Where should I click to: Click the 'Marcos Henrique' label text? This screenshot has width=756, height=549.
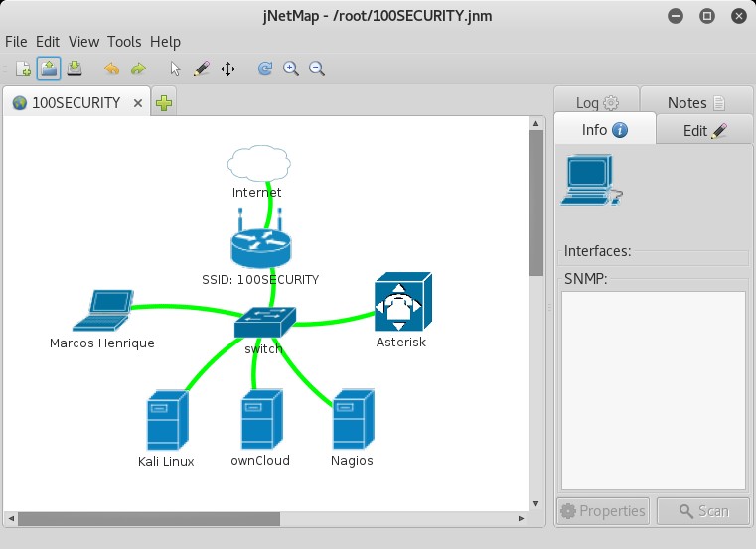click(102, 343)
